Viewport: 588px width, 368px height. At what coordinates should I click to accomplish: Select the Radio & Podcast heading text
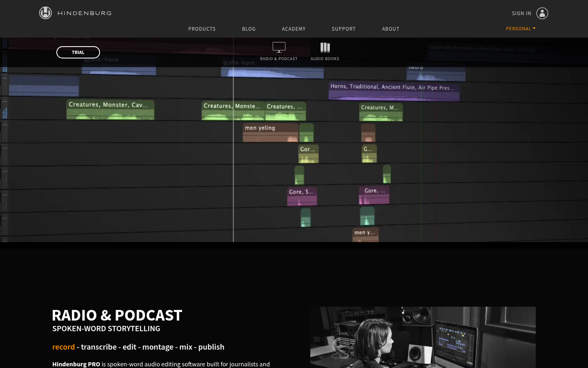[117, 315]
